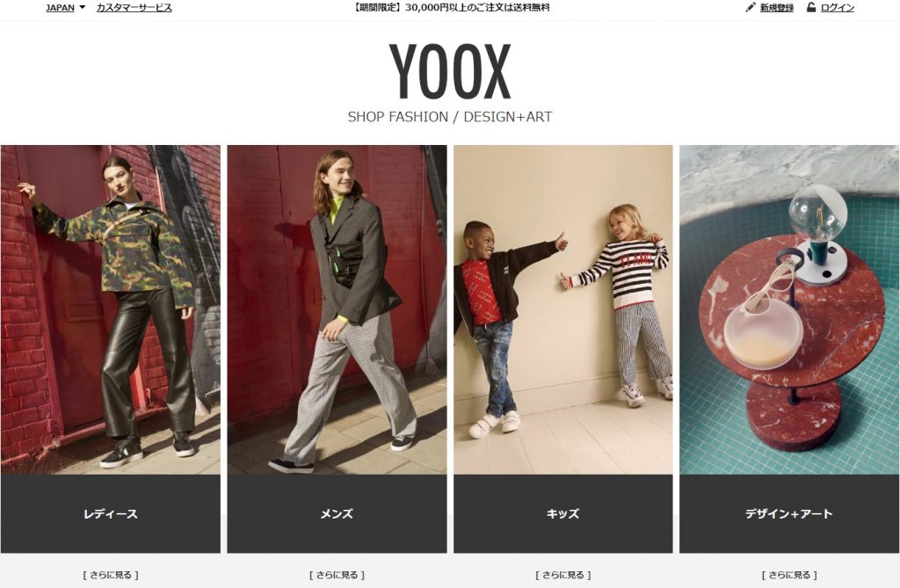The height and width of the screenshot is (588, 900).
Task: Open the red marble table photo
Action: (x=789, y=310)
